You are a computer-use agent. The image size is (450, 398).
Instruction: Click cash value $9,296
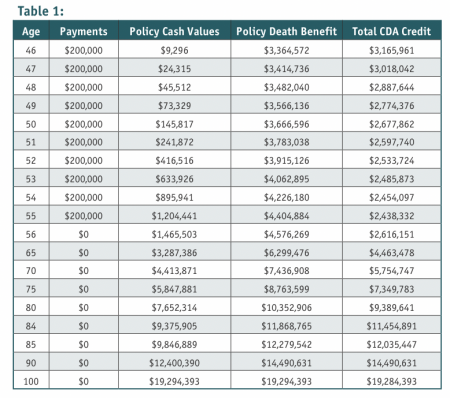click(x=174, y=50)
